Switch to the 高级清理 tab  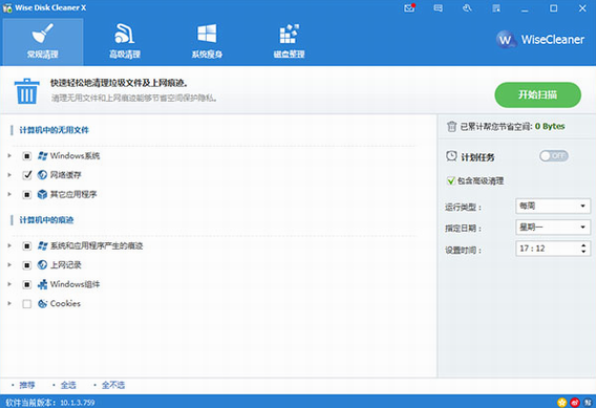point(125,41)
